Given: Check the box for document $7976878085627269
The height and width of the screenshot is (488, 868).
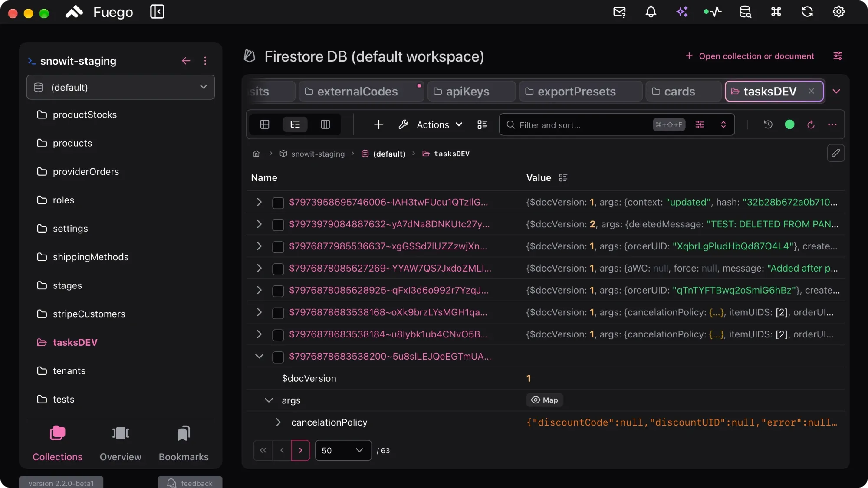Looking at the screenshot, I should (278, 269).
